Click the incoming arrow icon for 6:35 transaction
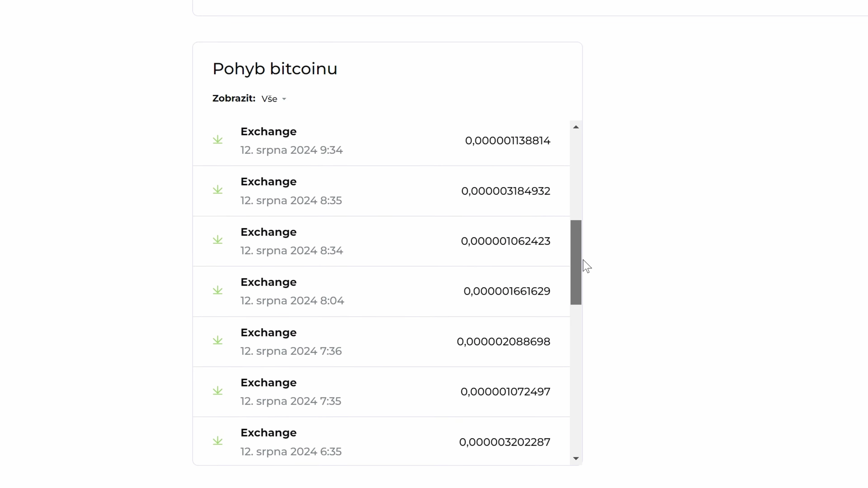 pyautogui.click(x=218, y=441)
